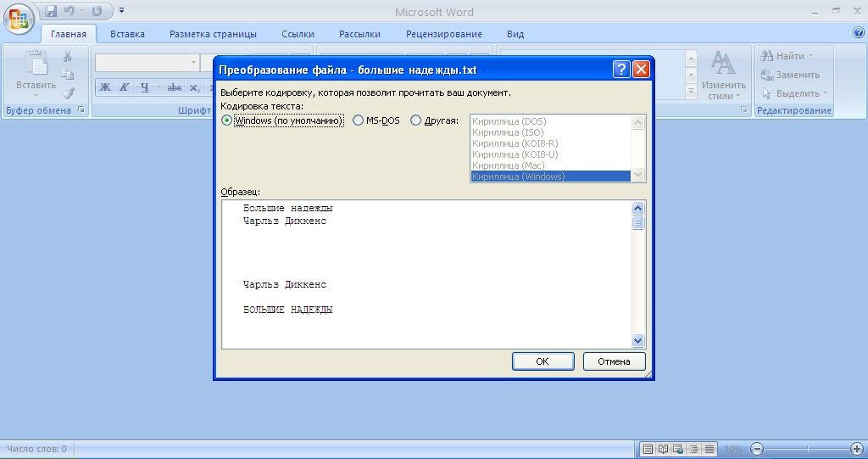
Task: Open the Рассылки tab
Action: pyautogui.click(x=359, y=34)
